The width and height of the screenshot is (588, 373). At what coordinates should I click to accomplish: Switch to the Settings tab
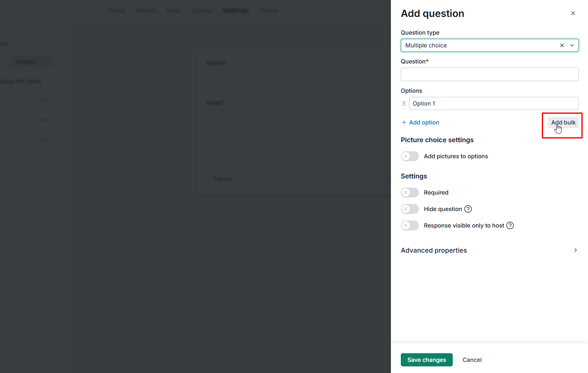point(235,10)
